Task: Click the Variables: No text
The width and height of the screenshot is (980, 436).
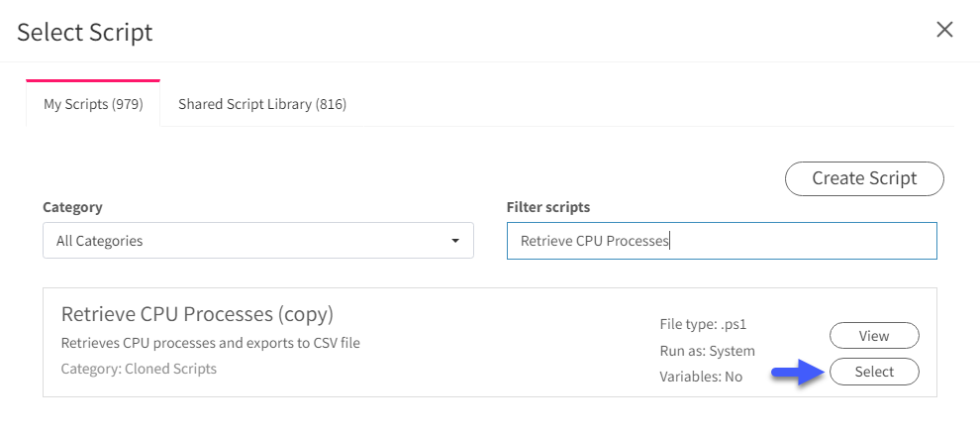Action: click(701, 377)
